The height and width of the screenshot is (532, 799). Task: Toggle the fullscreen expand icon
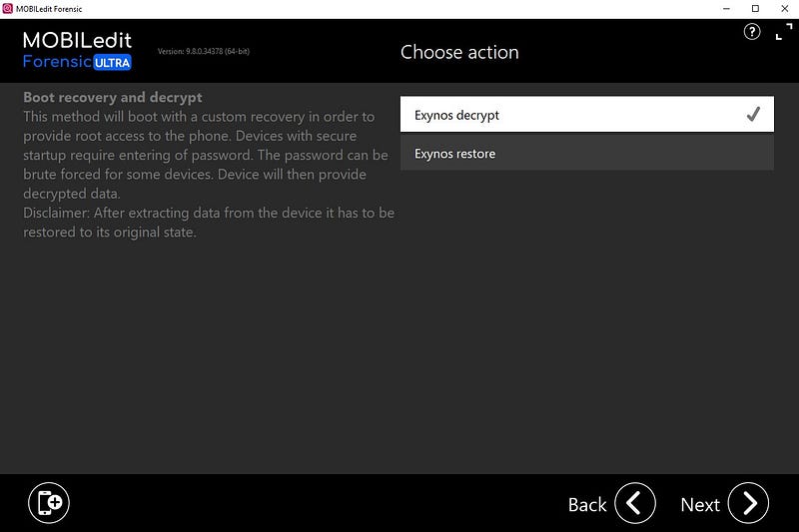click(784, 32)
